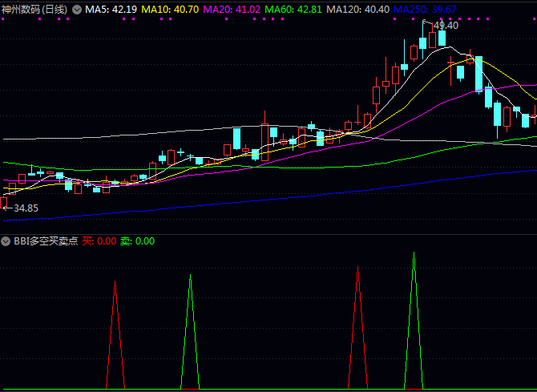The image size is (537, 392).
Task: Click the BBI多空买卖点 indicator name
Action: 46,241
